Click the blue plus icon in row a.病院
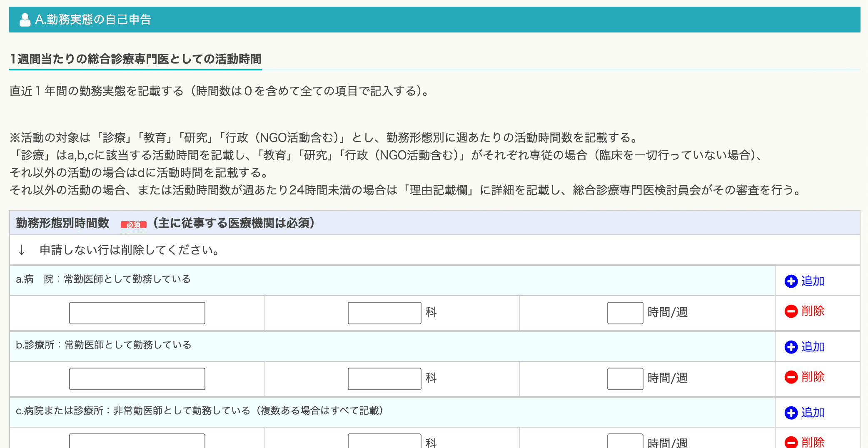 pyautogui.click(x=791, y=281)
